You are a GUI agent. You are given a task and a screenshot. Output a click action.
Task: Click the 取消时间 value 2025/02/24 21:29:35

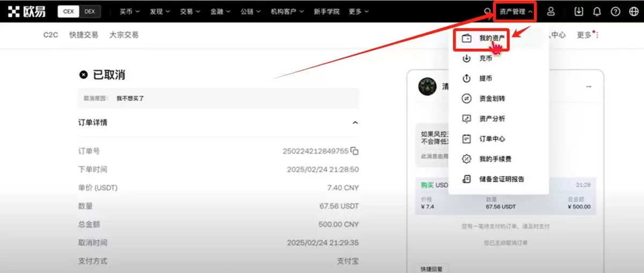click(323, 242)
